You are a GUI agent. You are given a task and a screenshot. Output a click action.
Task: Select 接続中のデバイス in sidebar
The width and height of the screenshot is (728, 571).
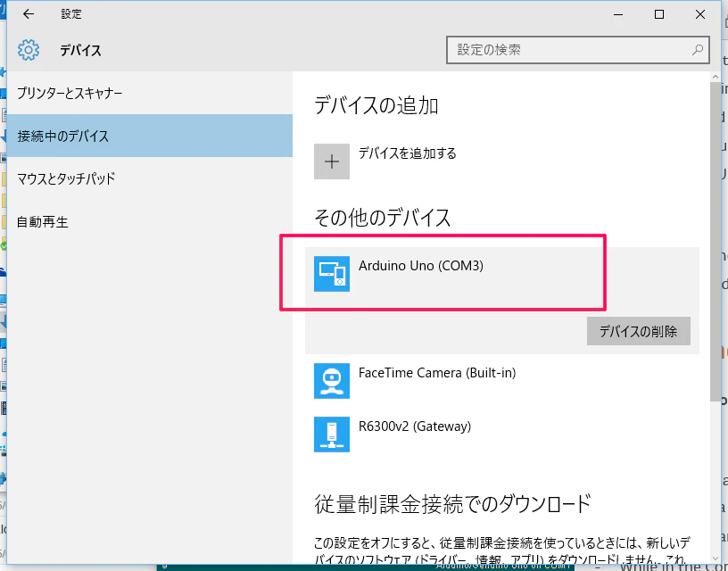[x=150, y=136]
